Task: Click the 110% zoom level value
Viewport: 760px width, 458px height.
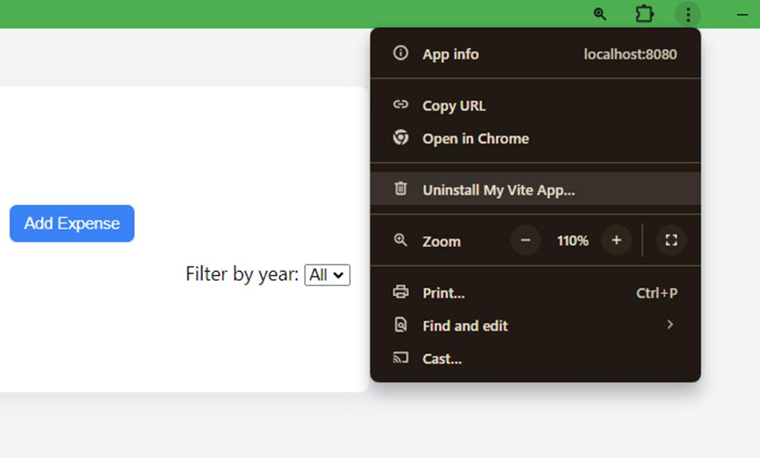Action: point(572,240)
